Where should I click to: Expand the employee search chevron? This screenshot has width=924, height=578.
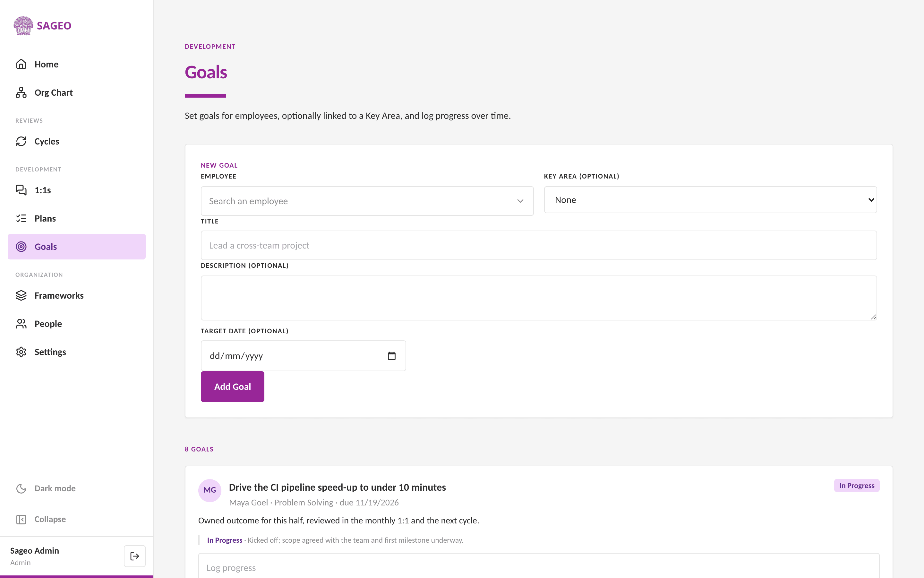tap(520, 201)
